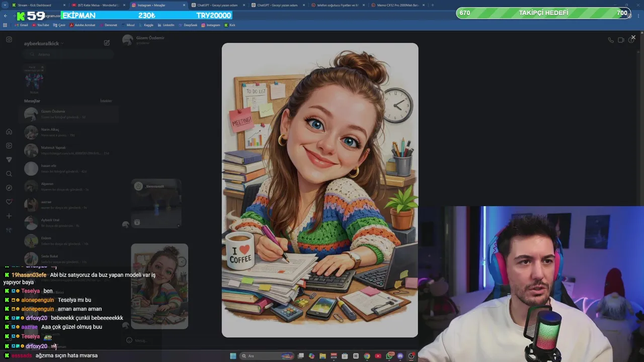
Task: Open the shared reel from _tiemcondt
Action: pyautogui.click(x=156, y=204)
